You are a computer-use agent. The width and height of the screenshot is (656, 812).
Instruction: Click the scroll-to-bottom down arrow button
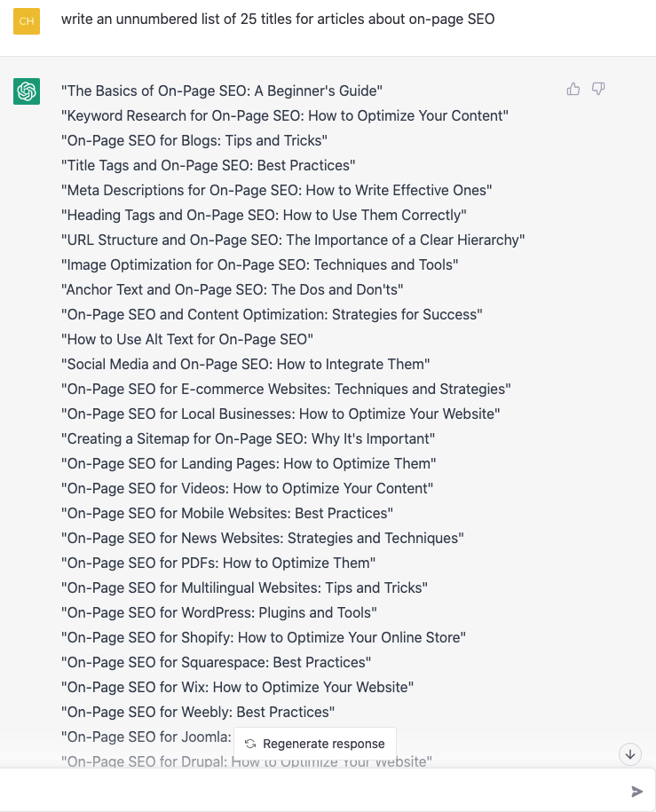tap(630, 754)
